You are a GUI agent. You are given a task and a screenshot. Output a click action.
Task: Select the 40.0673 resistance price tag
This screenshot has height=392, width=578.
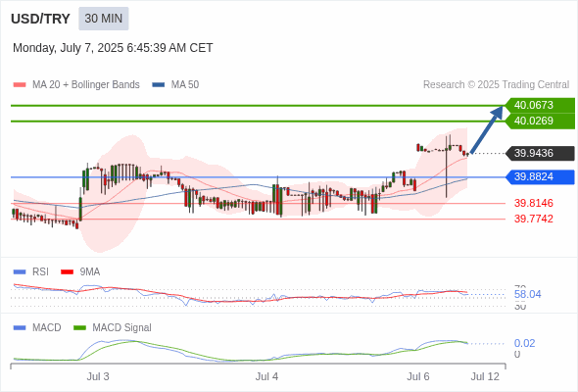coord(540,105)
